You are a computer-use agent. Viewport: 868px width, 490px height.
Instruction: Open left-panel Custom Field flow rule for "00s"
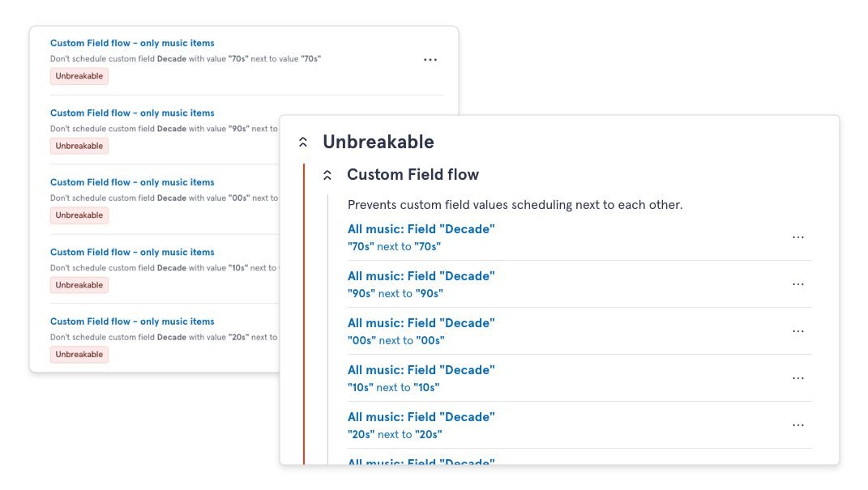tap(132, 182)
